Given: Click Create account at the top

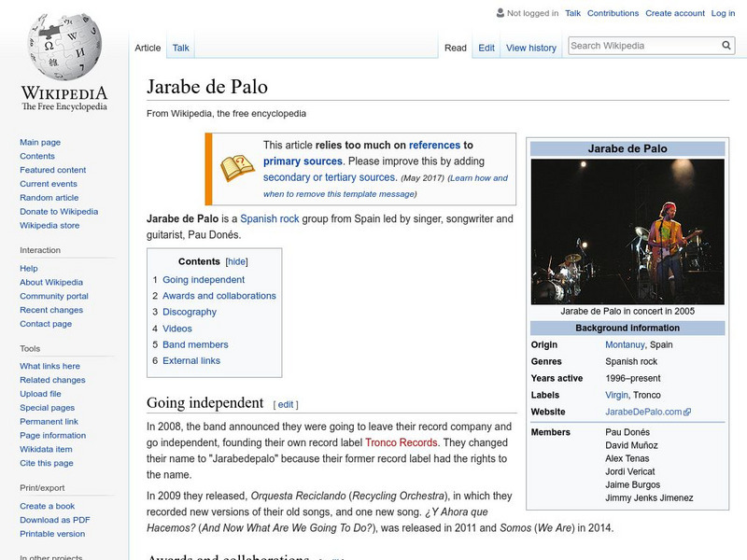Looking at the screenshot, I should [675, 14].
